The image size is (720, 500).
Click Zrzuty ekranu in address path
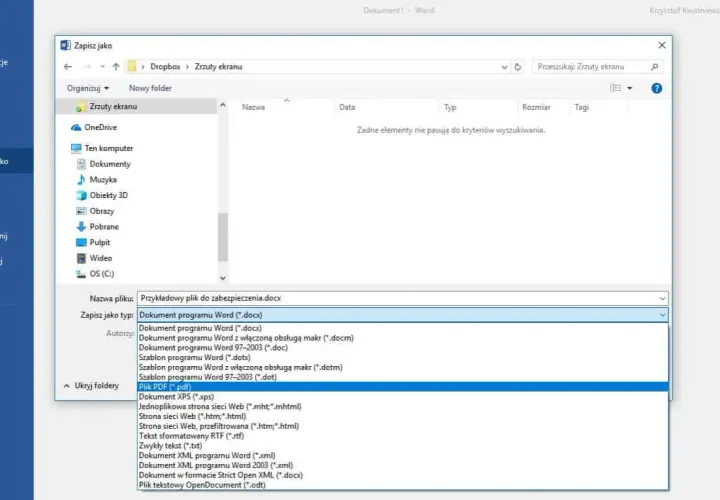pos(219,67)
